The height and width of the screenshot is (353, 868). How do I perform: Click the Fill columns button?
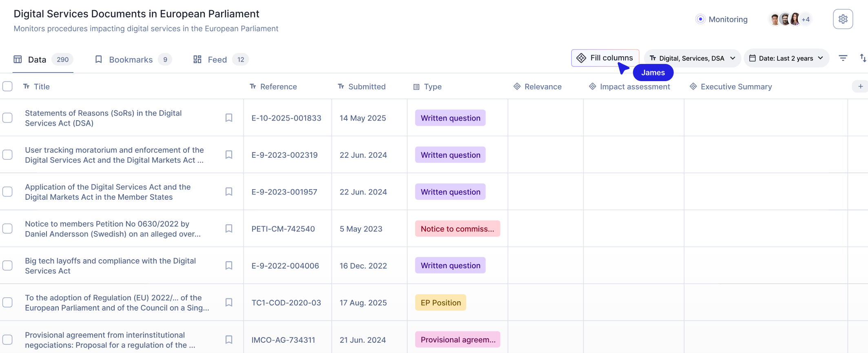605,58
